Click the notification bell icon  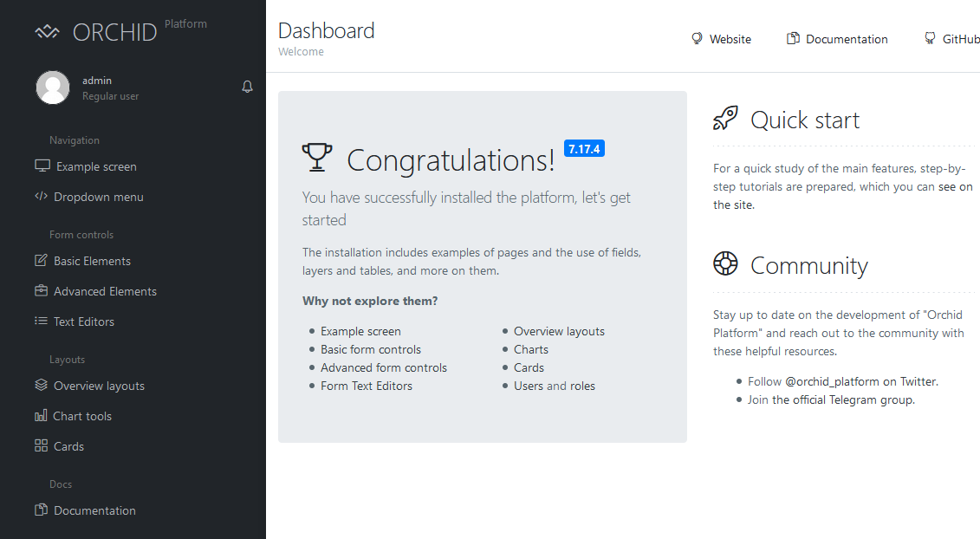pos(247,87)
